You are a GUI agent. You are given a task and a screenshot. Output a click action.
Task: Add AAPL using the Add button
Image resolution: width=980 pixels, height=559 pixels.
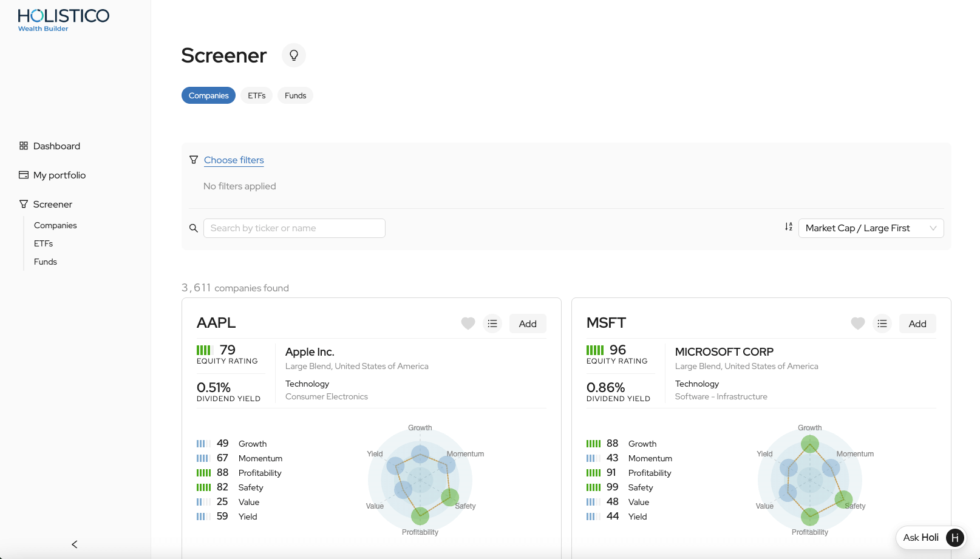(528, 324)
